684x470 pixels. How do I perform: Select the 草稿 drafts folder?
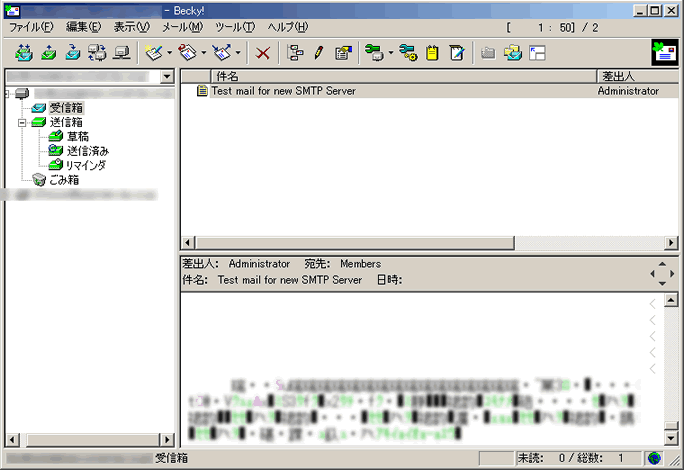pos(77,137)
